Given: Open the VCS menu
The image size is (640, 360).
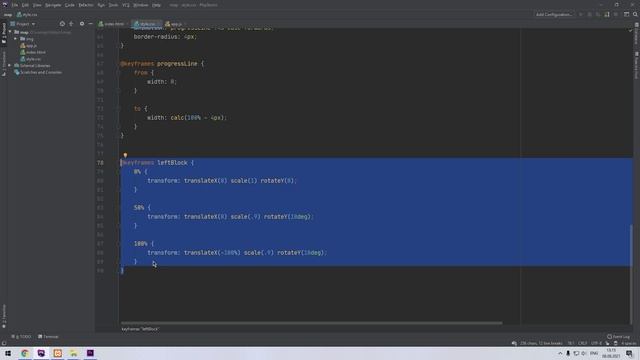Looking at the screenshot, I should tap(126, 5).
